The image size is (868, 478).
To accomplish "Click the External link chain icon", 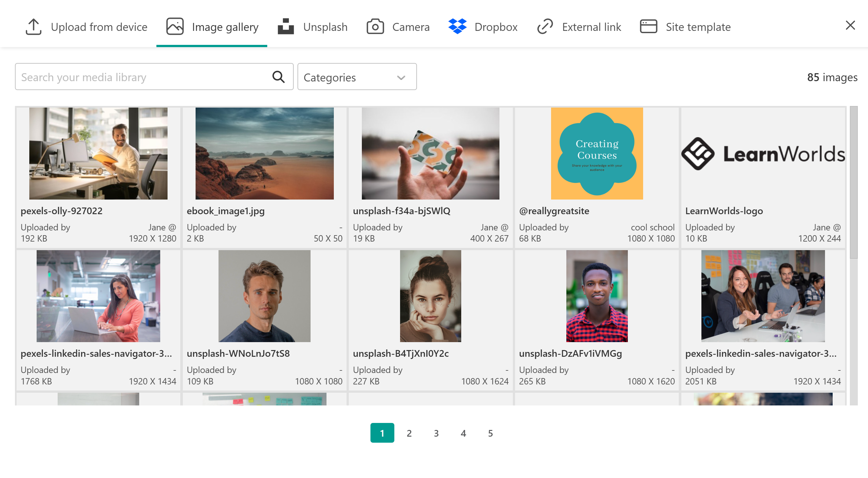I will [545, 27].
